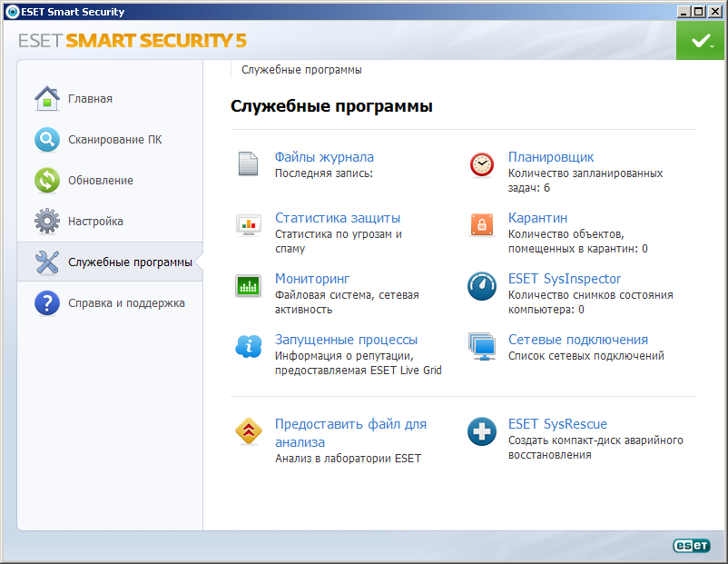Click Предоставить файл для анализа link
728x564 pixels.
click(x=350, y=433)
